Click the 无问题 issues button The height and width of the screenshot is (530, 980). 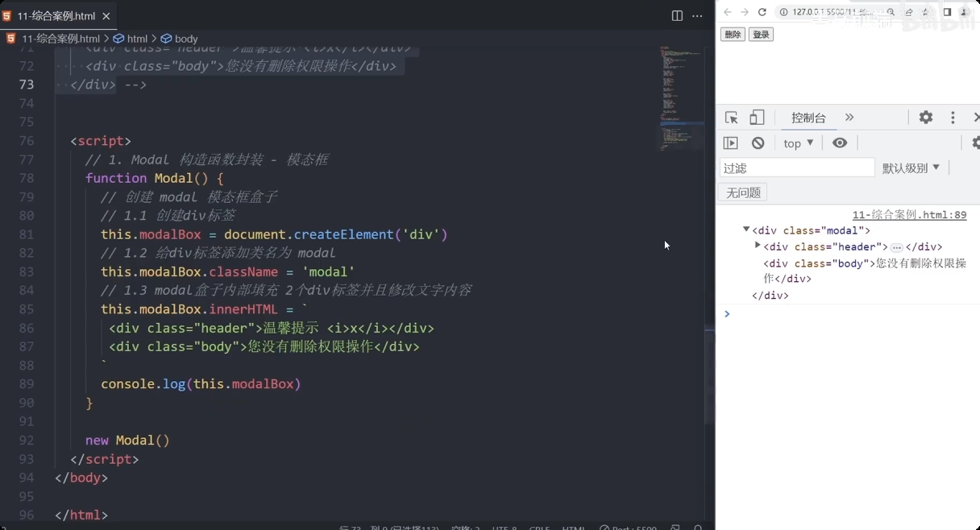[x=743, y=193]
